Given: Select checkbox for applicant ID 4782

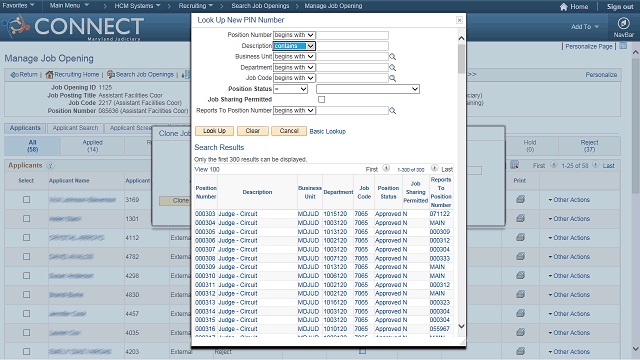Looking at the screenshot, I should 27,256.
